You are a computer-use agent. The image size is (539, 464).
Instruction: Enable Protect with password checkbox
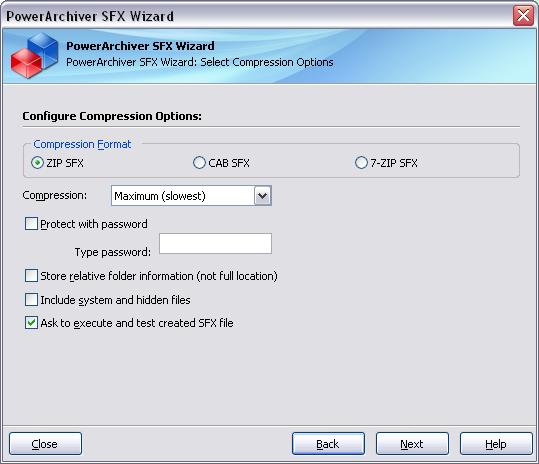(31, 224)
